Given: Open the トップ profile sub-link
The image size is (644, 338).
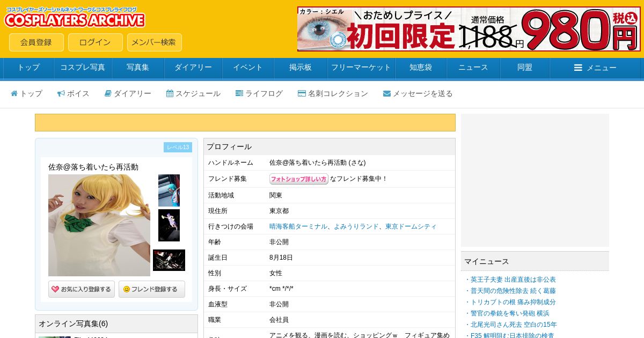Looking at the screenshot, I should (x=27, y=93).
